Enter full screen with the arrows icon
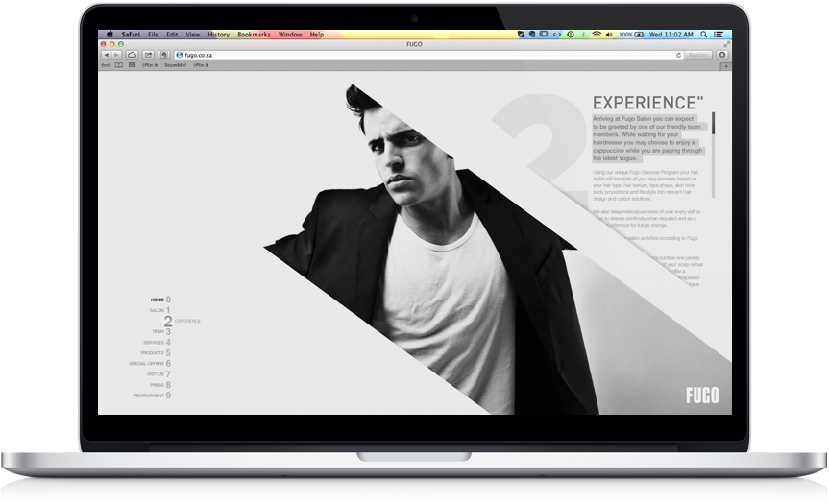 [727, 44]
